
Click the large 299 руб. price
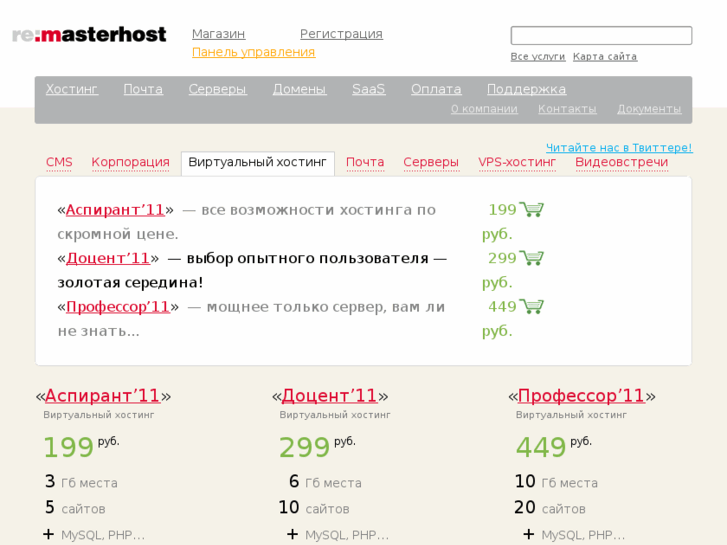click(x=317, y=447)
